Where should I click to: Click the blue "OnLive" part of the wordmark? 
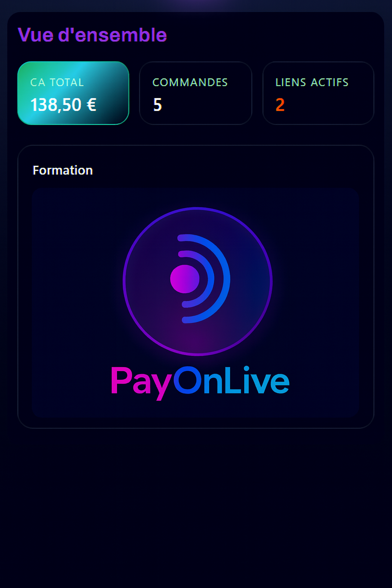[x=231, y=380]
